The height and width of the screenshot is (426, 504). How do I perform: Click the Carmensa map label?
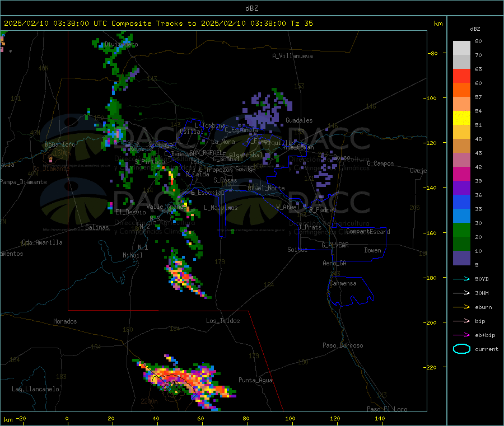343,283
